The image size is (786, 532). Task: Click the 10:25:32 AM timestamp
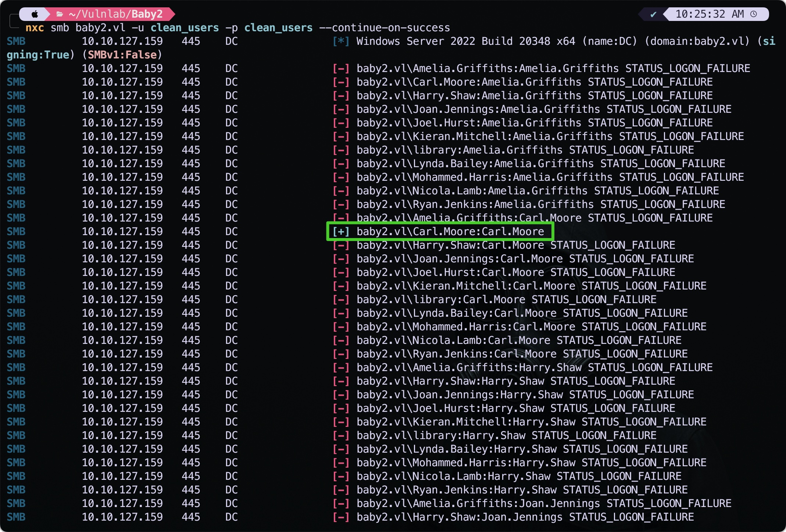[x=710, y=14]
